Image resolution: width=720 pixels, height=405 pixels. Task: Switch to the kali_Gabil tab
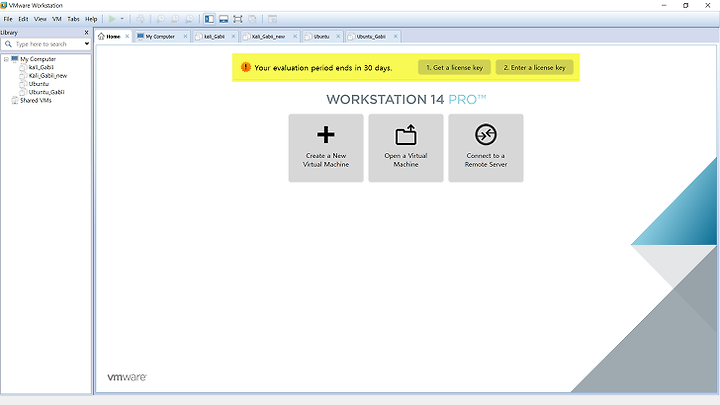[214, 36]
